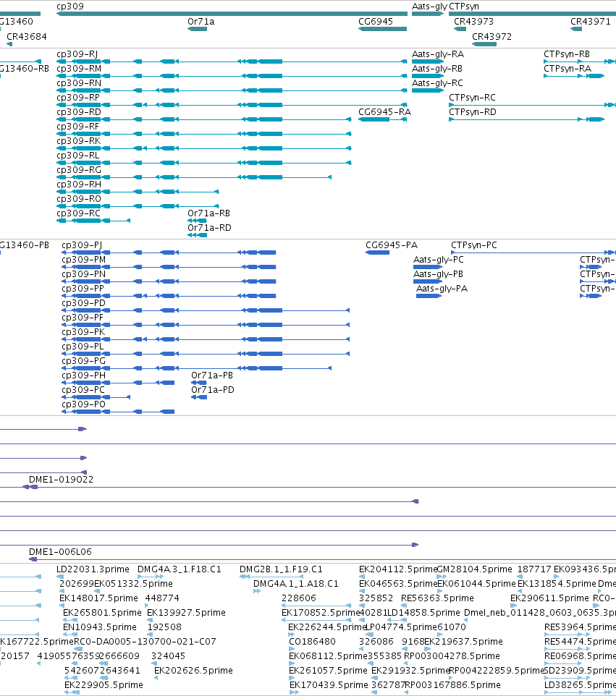
Task: Select the cp309-PH protein label
Action: [x=83, y=375]
